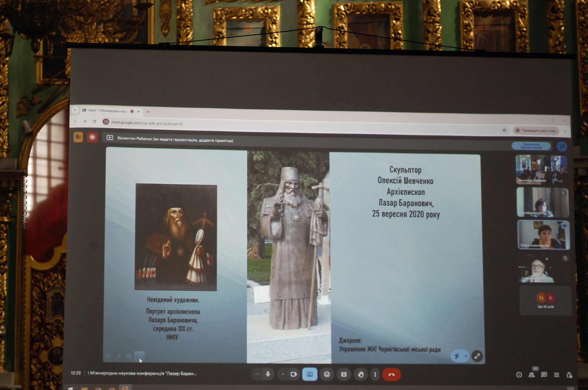Click the portrait painting on the slide
Image resolution: width=588 pixels, height=390 pixels.
click(x=176, y=237)
